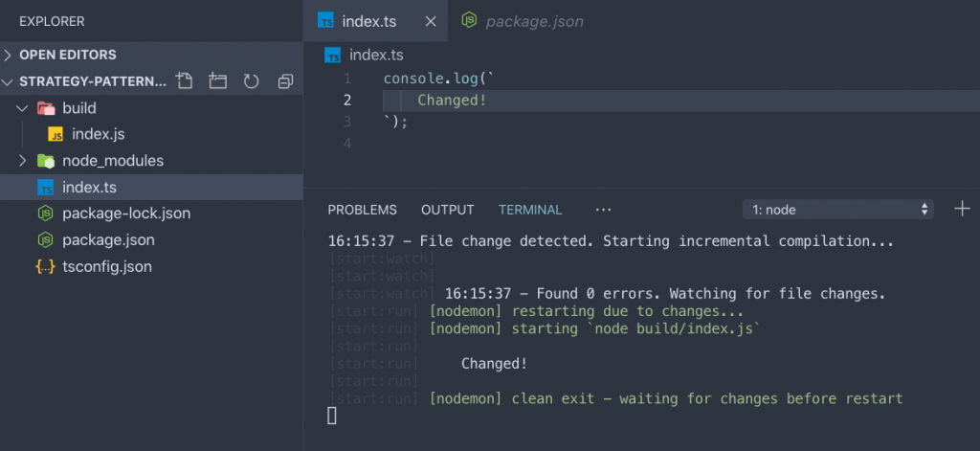The image size is (980, 451).
Task: Switch to the package.json editor tab
Action: point(523,21)
